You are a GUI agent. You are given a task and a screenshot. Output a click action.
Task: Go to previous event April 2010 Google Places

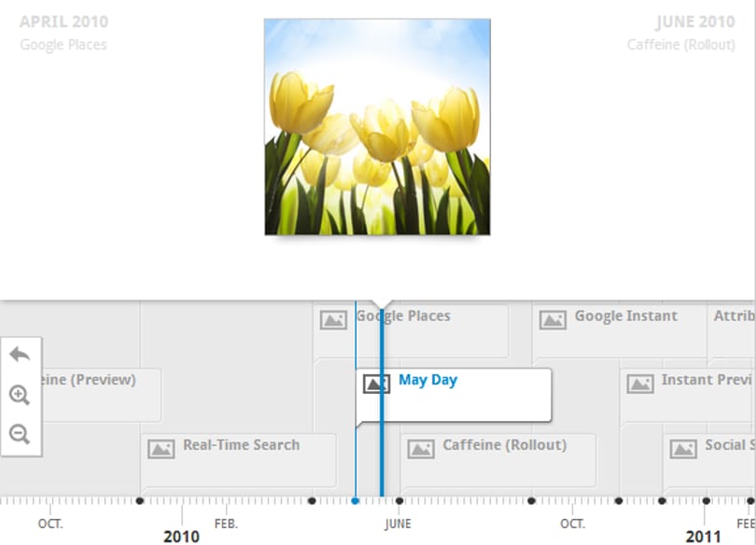[x=63, y=33]
